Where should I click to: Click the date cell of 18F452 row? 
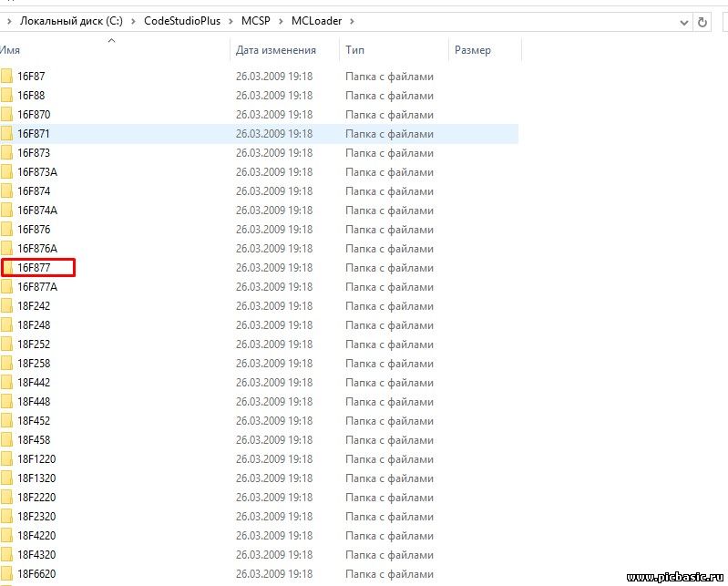pos(274,421)
